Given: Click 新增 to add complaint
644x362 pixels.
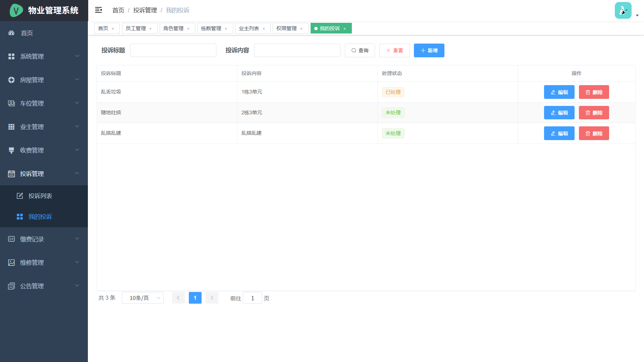Looking at the screenshot, I should tap(429, 51).
